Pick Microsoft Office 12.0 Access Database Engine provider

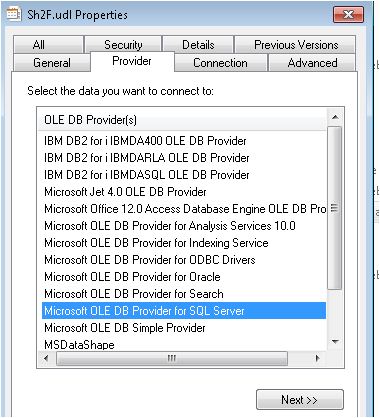pyautogui.click(x=184, y=209)
